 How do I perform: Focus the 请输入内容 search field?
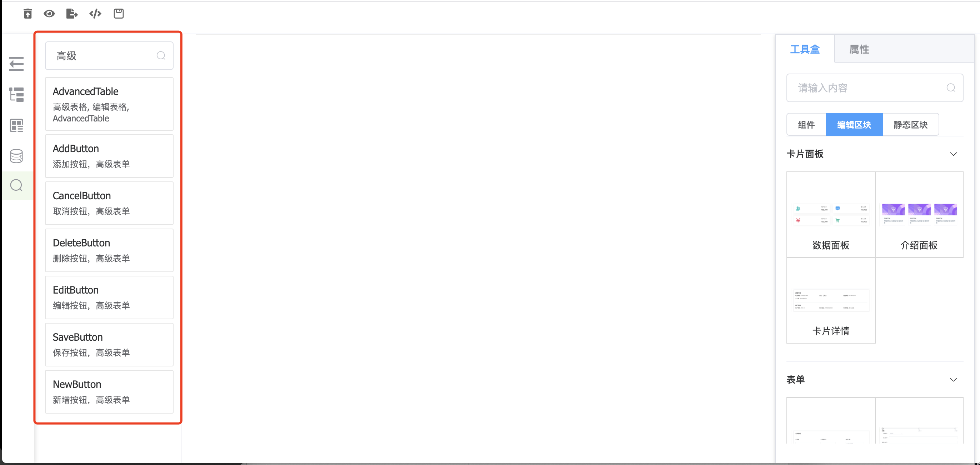pos(875,88)
